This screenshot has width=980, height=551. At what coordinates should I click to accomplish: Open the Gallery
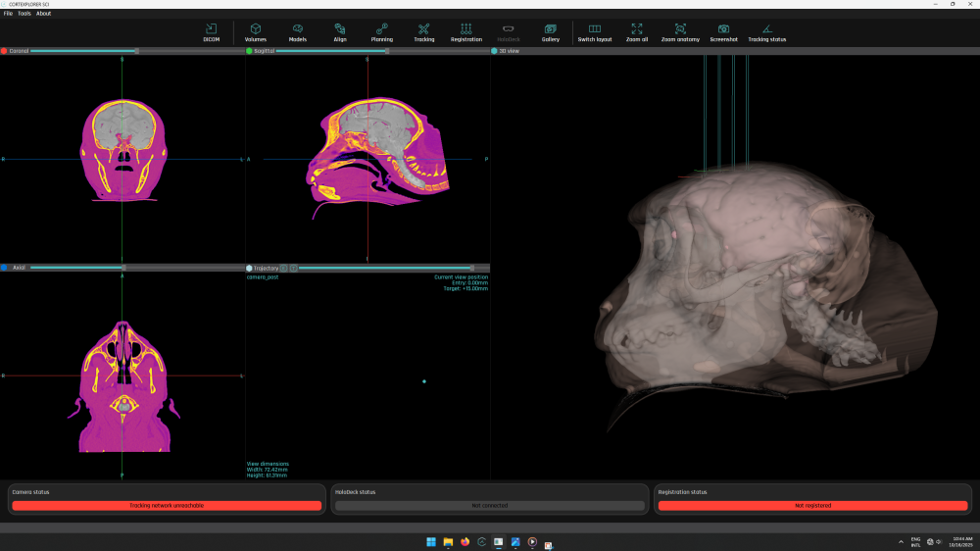[551, 31]
